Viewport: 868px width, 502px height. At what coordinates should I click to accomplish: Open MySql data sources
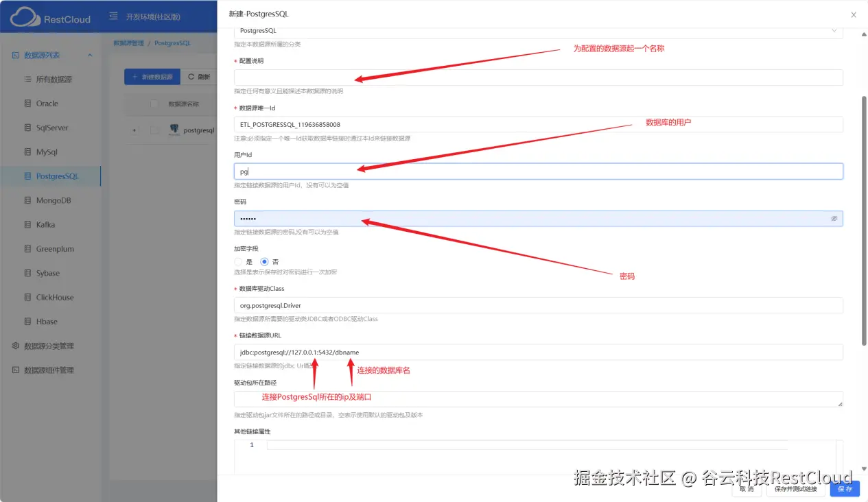47,152
